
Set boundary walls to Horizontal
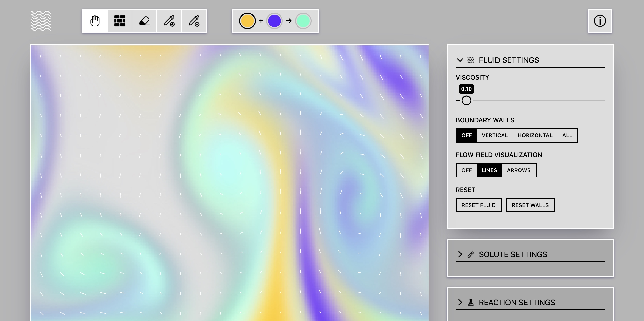535,135
